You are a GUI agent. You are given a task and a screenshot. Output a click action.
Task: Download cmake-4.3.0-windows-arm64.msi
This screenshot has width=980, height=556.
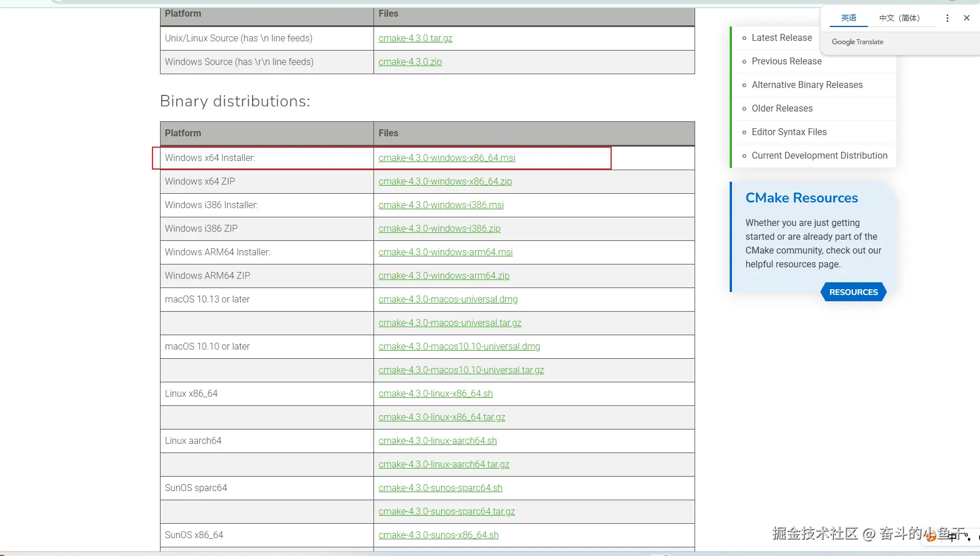tap(445, 252)
